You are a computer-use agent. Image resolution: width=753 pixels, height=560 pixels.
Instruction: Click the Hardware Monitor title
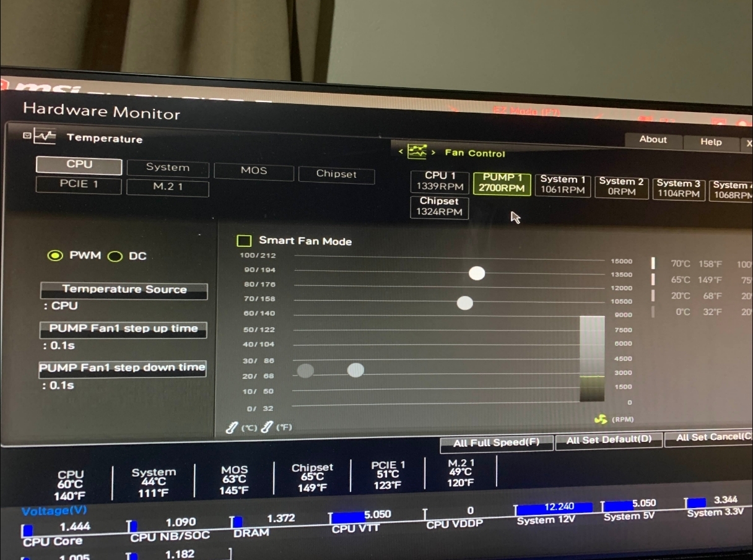tap(102, 111)
